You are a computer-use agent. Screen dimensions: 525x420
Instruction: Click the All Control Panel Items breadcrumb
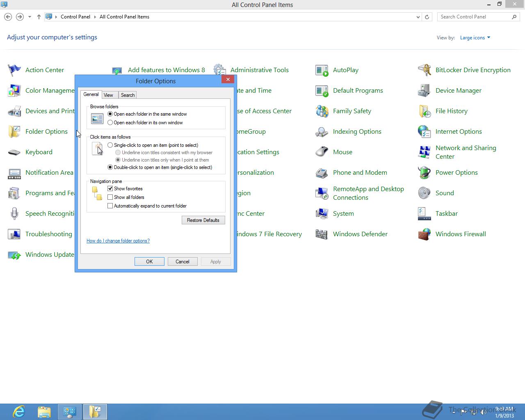pos(124,17)
